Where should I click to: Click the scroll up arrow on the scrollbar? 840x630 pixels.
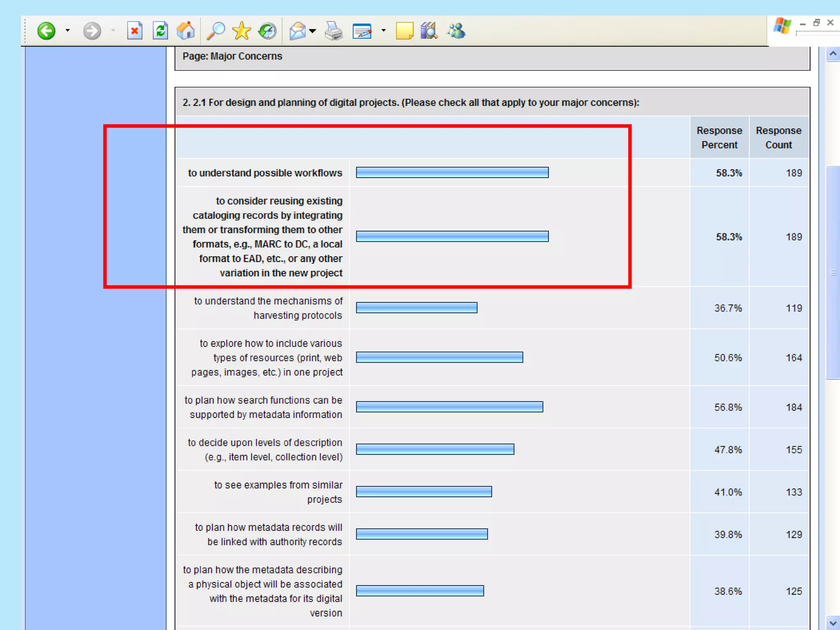click(833, 54)
